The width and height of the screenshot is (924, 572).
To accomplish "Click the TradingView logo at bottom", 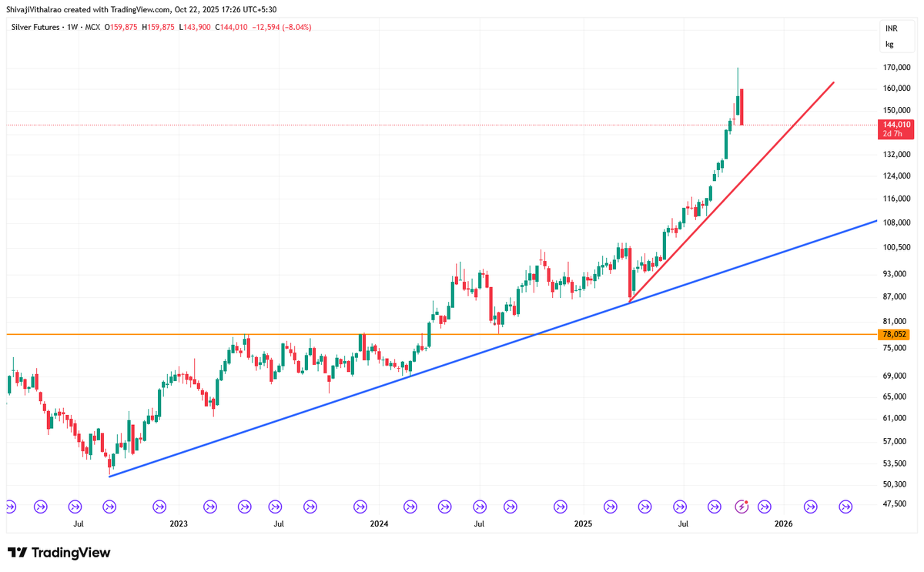I will pos(59,553).
